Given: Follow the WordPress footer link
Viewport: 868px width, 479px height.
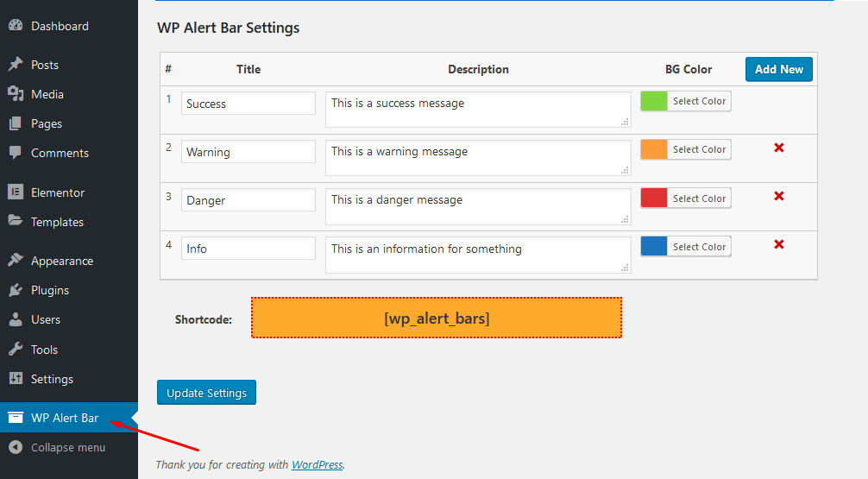Looking at the screenshot, I should pos(318,464).
